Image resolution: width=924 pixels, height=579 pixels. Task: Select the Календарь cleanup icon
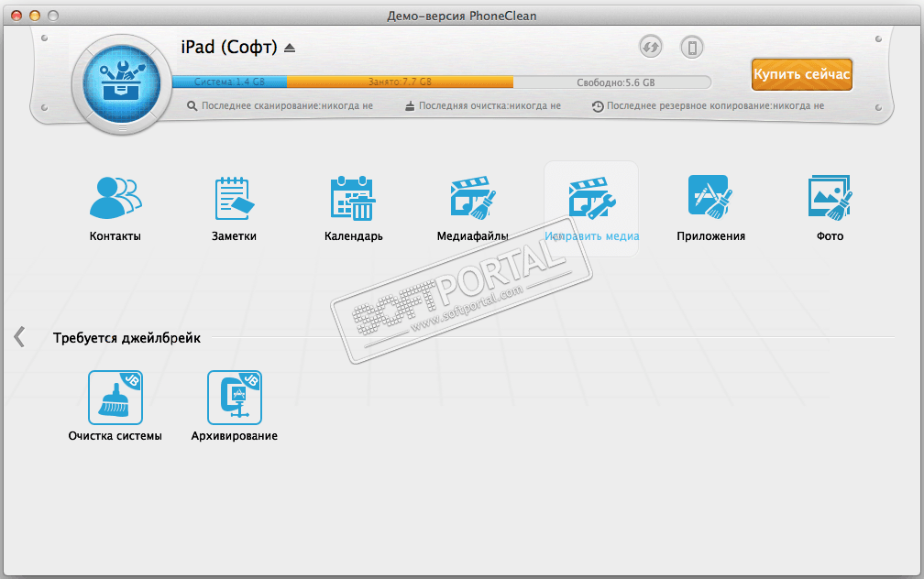(353, 199)
